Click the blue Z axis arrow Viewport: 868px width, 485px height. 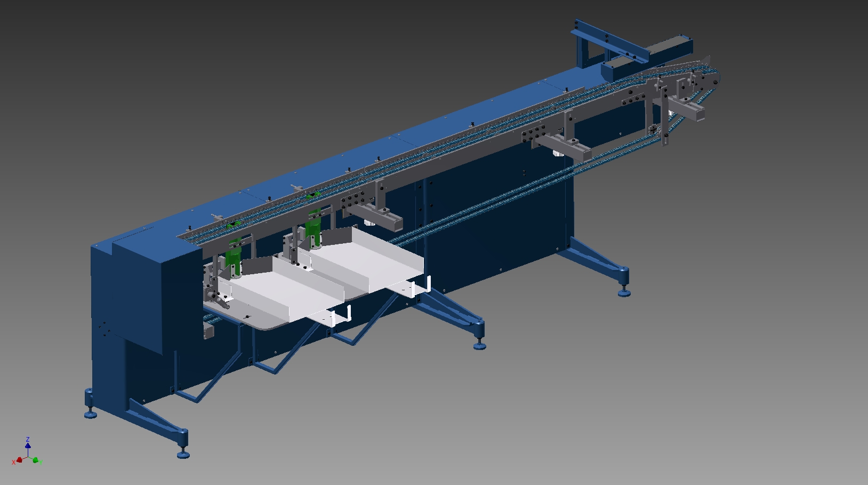point(28,444)
